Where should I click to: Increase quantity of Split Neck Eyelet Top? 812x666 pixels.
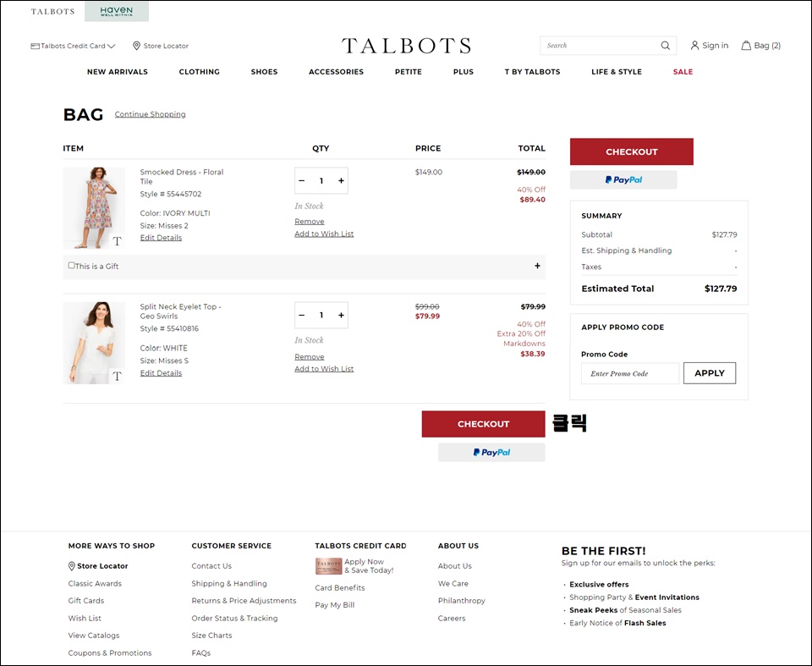tap(341, 315)
